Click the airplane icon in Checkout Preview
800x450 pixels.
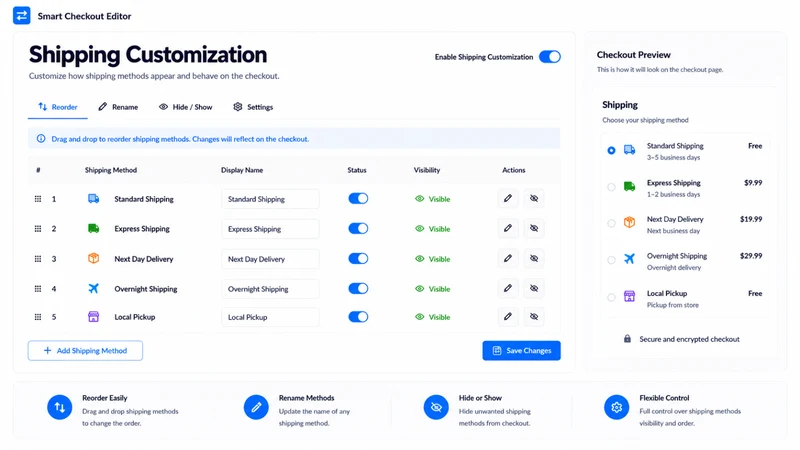tap(630, 259)
